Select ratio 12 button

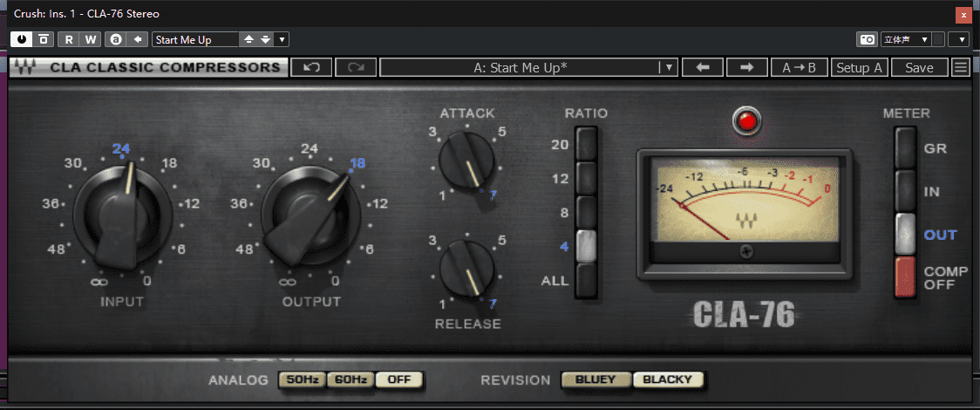click(586, 179)
